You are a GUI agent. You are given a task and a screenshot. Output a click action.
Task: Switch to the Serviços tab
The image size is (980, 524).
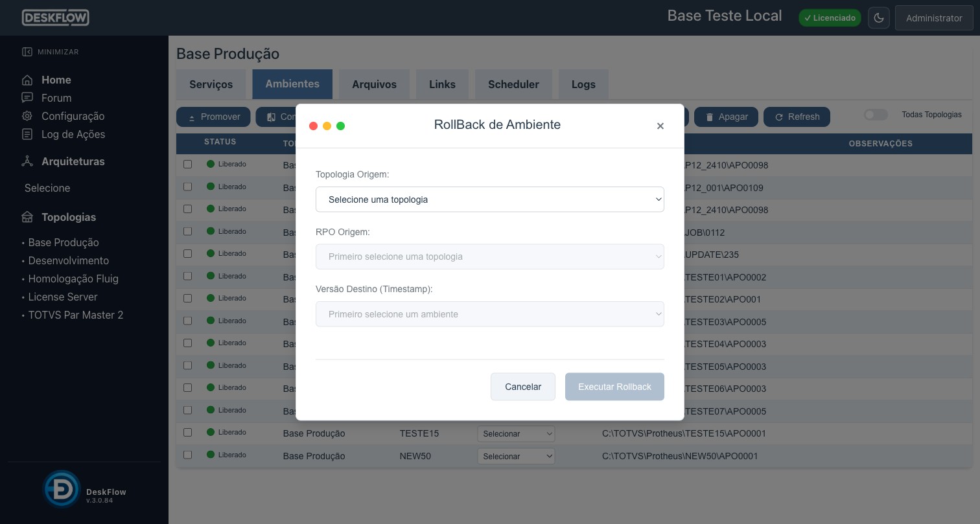pyautogui.click(x=211, y=84)
